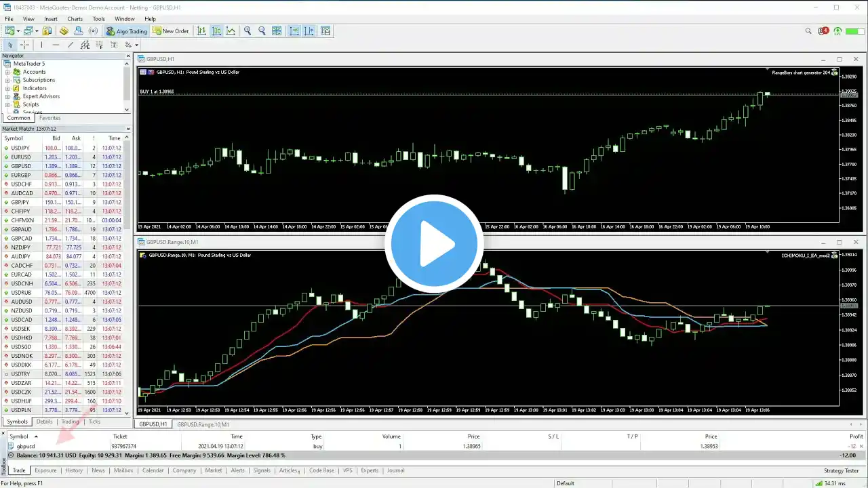Click the New Order button
This screenshot has width=868, height=488.
(171, 31)
